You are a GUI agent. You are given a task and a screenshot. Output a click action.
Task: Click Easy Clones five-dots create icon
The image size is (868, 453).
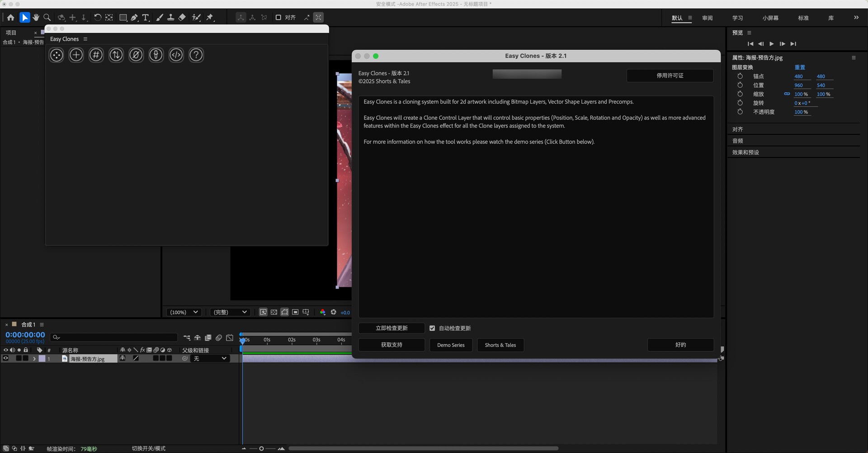coord(56,55)
